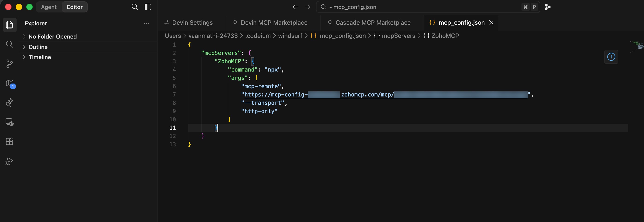Click the blue info icon in editor
Image resolution: width=644 pixels, height=222 pixels.
click(611, 57)
